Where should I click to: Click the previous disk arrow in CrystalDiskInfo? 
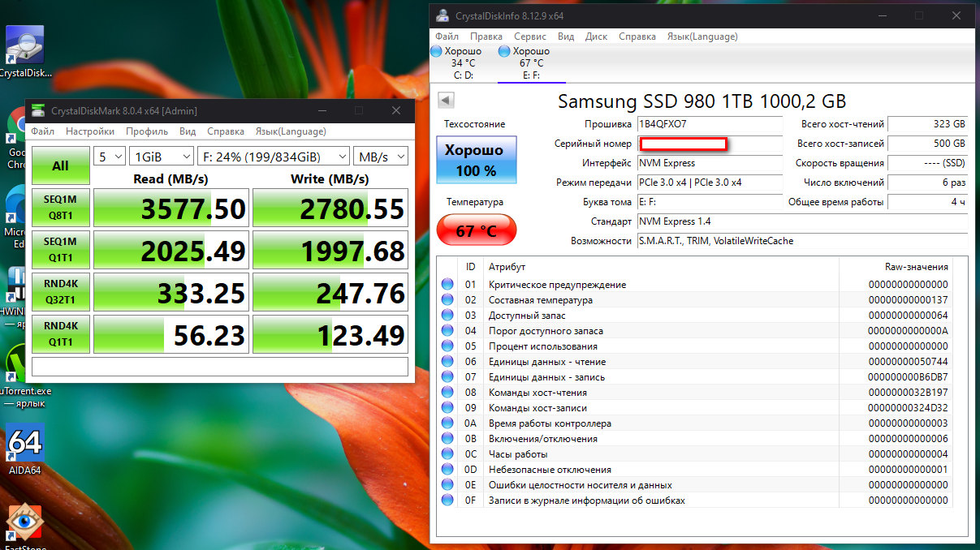click(446, 100)
